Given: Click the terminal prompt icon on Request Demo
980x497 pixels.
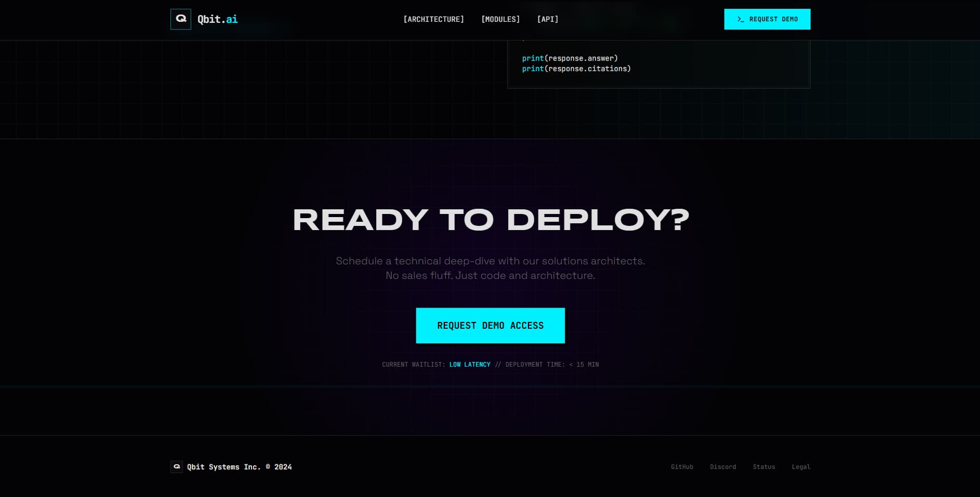Looking at the screenshot, I should (x=740, y=19).
